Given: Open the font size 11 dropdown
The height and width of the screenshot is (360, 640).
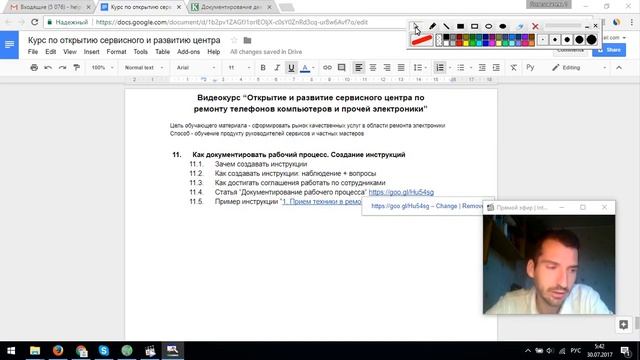Looking at the screenshot, I should pos(239,67).
